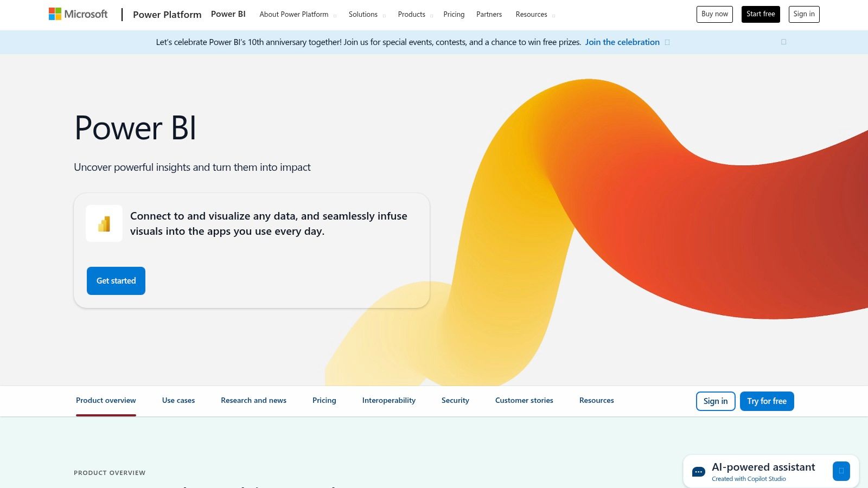Click the chat bubble icon beside AI-powered assistant
868x488 pixels.
click(697, 471)
